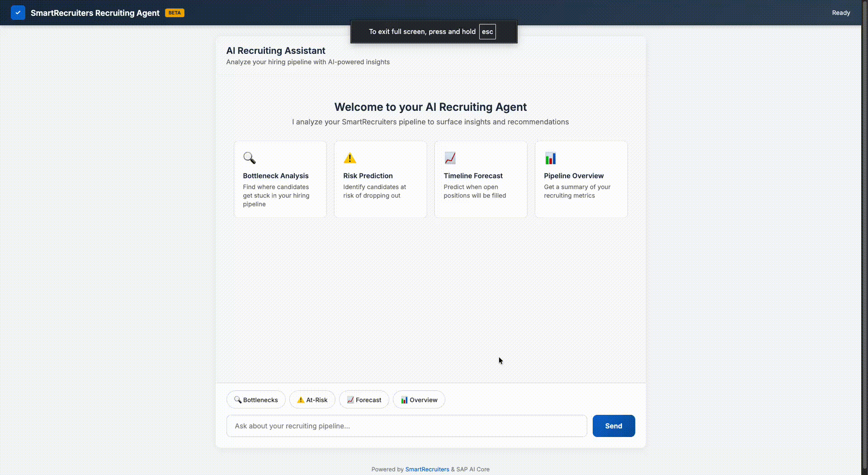Choose the Timeline Forecast card title
868x475 pixels.
(473, 176)
